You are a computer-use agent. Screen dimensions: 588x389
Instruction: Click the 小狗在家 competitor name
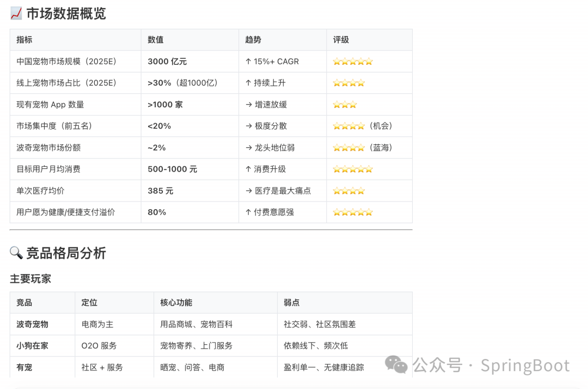click(32, 346)
